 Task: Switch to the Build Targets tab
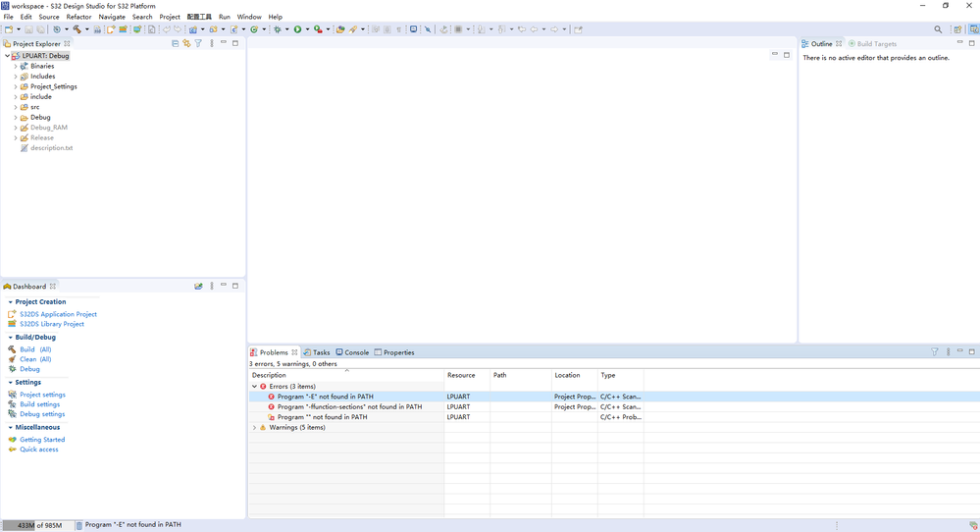(x=872, y=44)
